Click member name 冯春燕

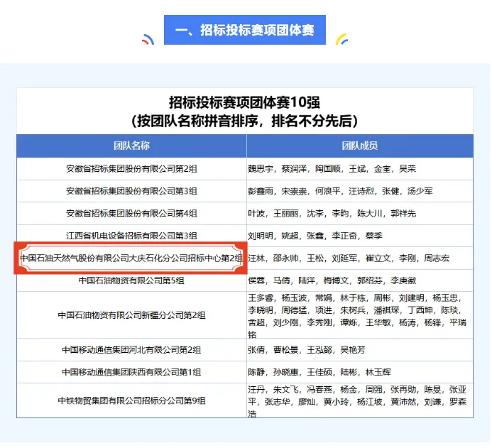click(x=319, y=390)
